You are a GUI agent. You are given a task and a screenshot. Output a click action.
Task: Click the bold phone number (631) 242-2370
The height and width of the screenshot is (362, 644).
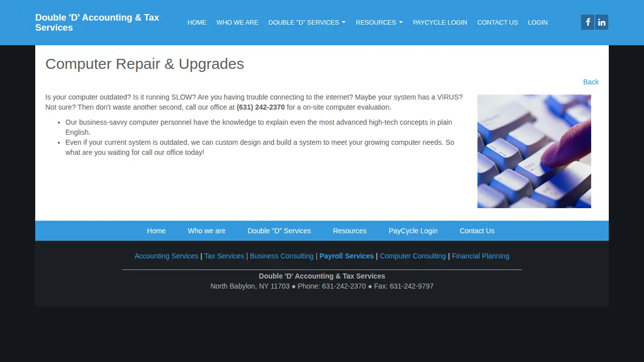tap(261, 107)
